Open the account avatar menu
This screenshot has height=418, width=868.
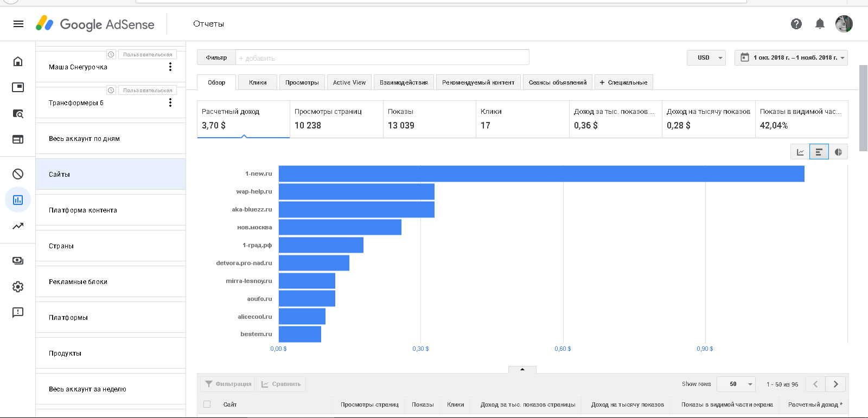(844, 24)
